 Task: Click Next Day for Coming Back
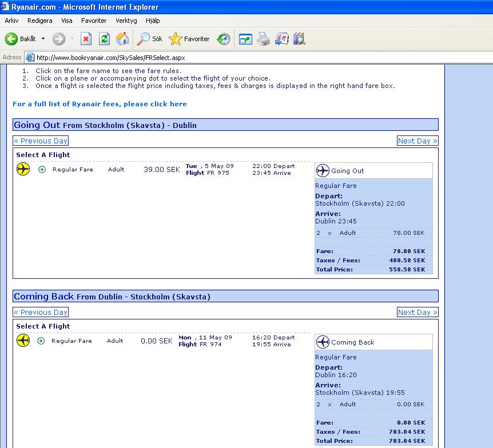[x=418, y=312]
